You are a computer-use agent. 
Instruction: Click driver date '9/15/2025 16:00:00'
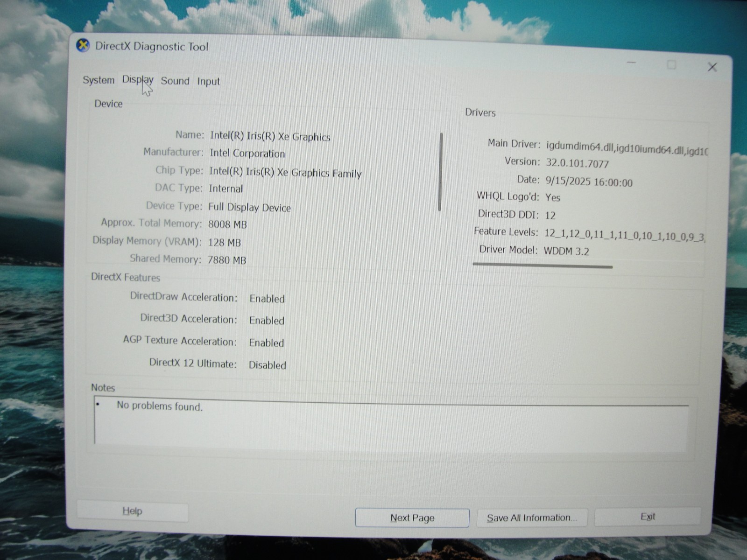589,182
